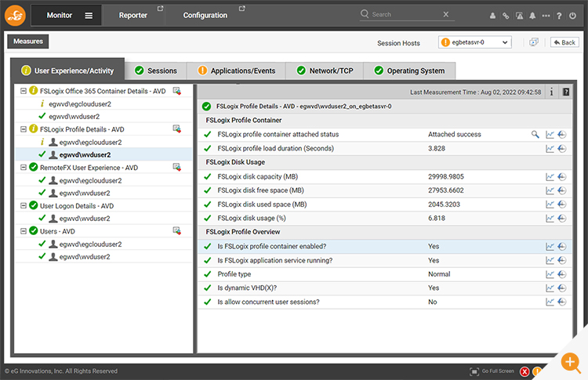Open history icon for FSLogix disk free space
This screenshot has height=380, width=588.
(x=562, y=190)
